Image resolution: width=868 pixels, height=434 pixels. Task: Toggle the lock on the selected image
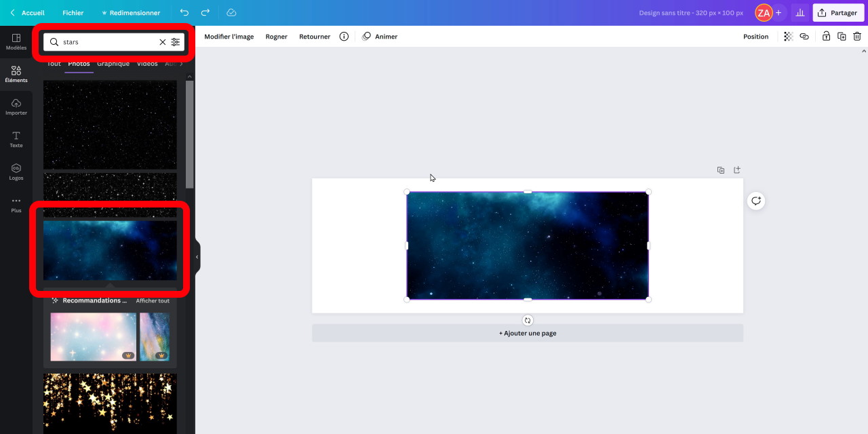[x=826, y=37]
